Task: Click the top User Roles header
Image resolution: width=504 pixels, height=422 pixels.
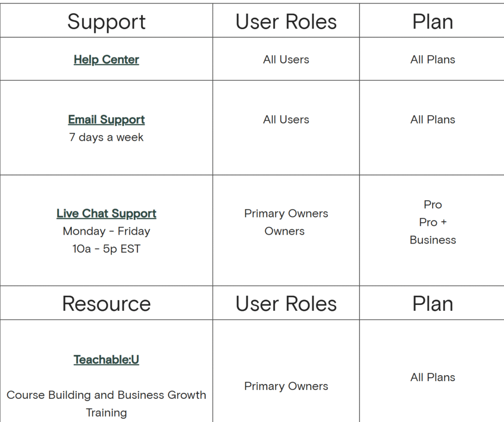Action: click(x=286, y=22)
